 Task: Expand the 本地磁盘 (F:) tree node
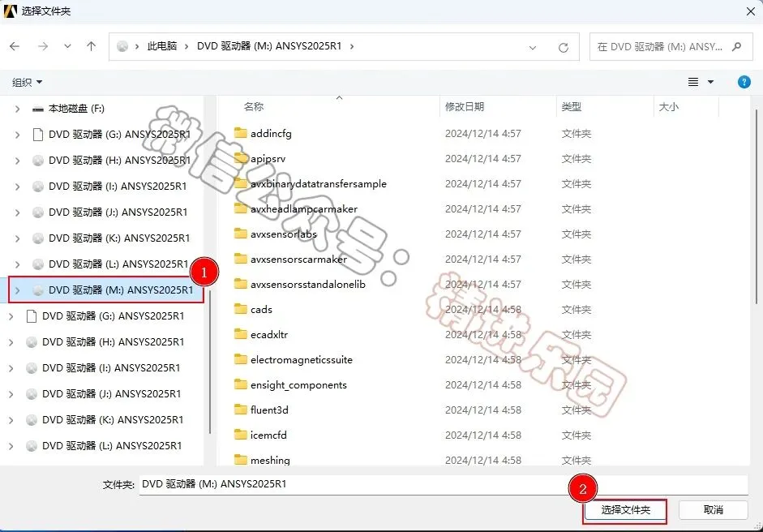(x=18, y=109)
